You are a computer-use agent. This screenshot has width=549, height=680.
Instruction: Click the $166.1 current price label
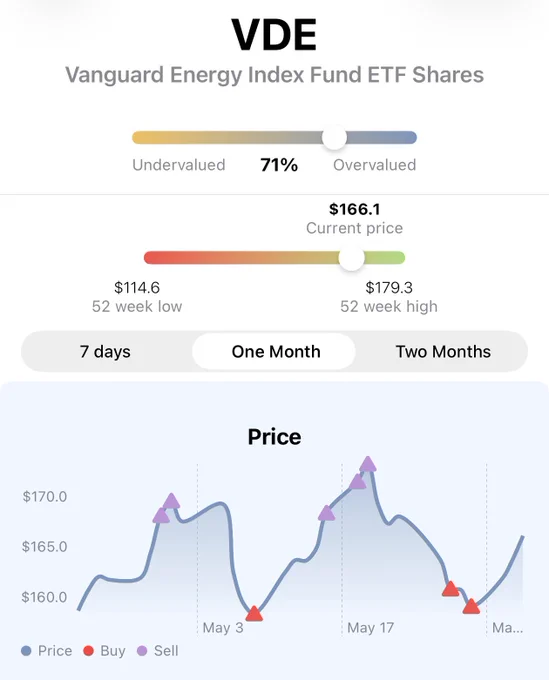[x=354, y=209]
